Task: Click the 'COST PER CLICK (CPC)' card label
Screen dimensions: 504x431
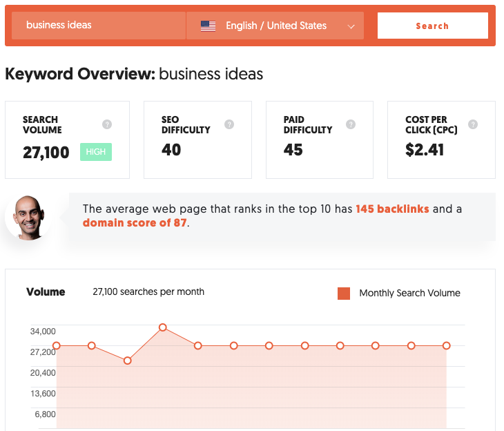Action: pos(432,125)
